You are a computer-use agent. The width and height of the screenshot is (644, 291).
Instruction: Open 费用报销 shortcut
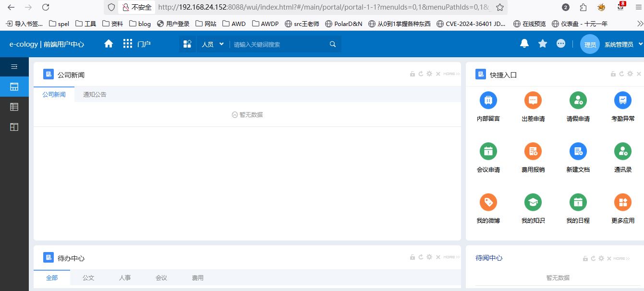tap(533, 158)
